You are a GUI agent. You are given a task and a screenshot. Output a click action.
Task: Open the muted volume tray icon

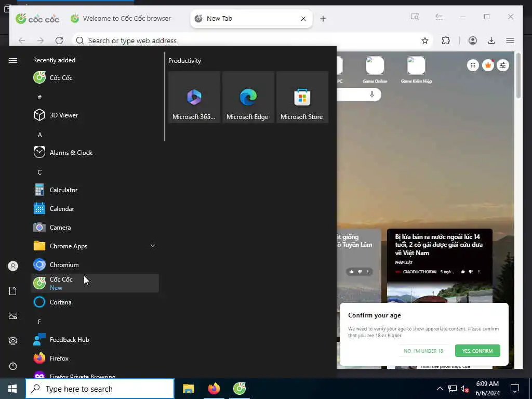[x=465, y=389]
